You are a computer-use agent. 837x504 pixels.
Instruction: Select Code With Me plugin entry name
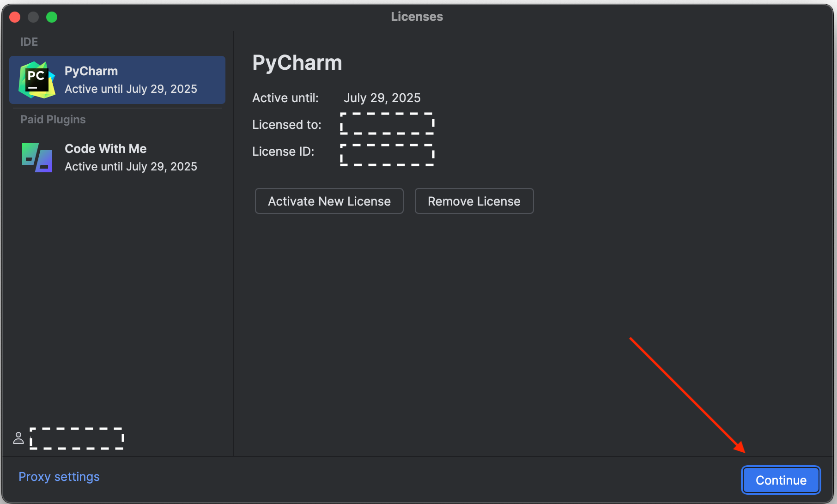[106, 149]
